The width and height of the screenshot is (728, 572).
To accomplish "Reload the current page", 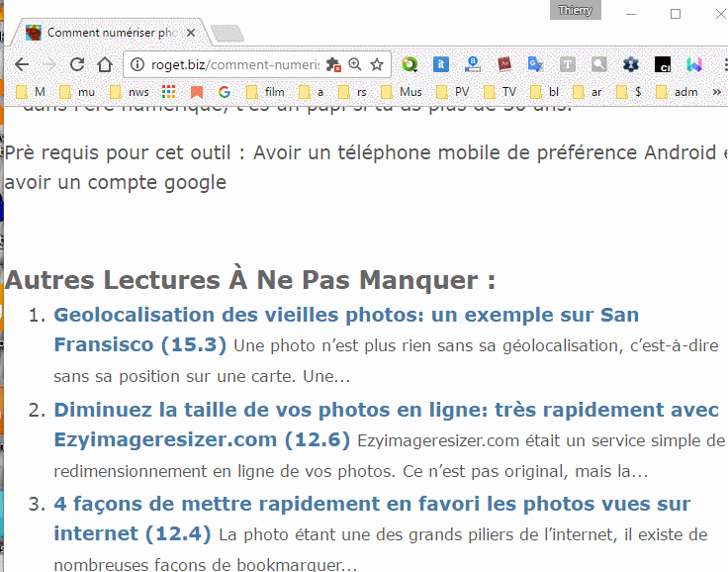I will 78,65.
